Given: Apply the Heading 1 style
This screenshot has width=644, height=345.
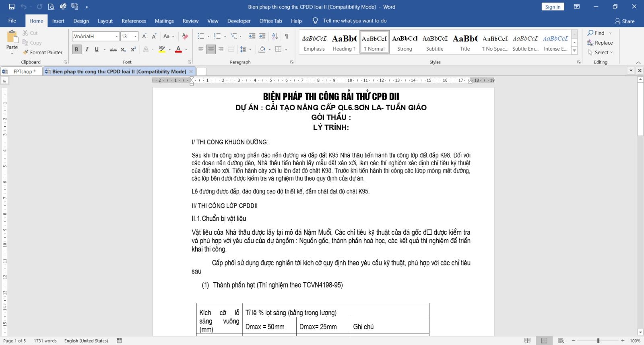Looking at the screenshot, I should pyautogui.click(x=344, y=43).
